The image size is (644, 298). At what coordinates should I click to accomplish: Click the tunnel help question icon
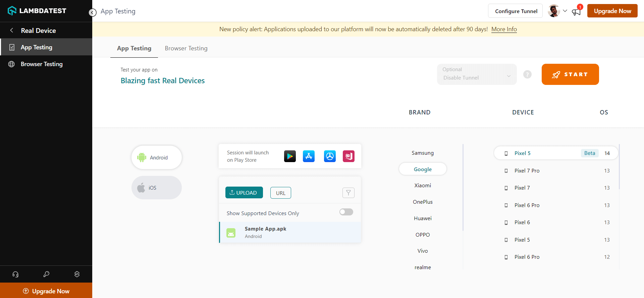click(527, 74)
